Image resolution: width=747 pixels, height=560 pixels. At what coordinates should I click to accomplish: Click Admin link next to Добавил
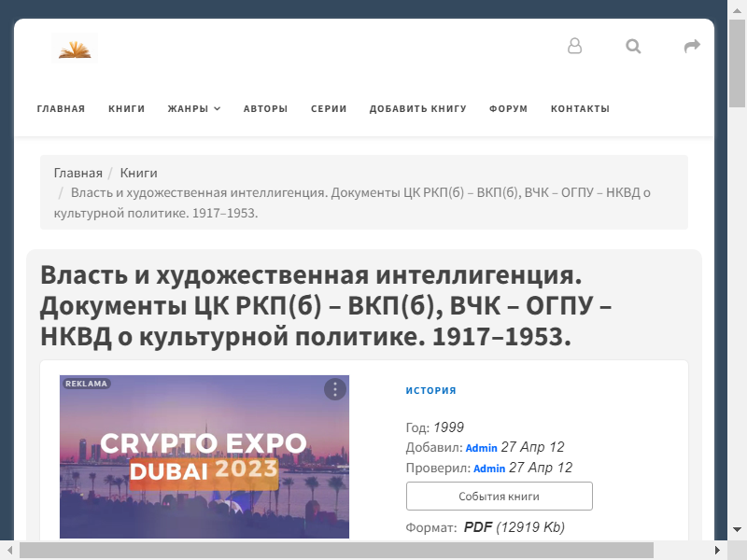(481, 448)
